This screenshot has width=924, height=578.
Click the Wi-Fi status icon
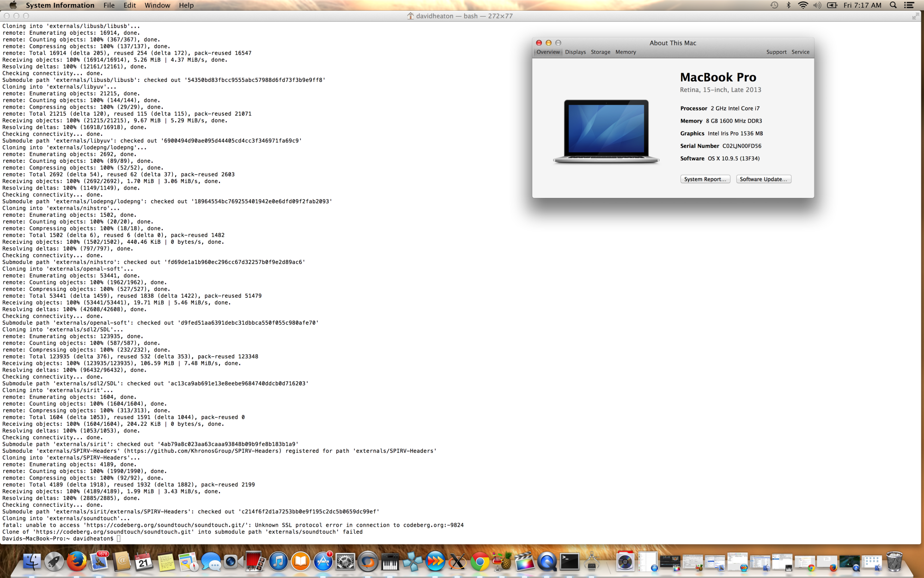pos(803,5)
